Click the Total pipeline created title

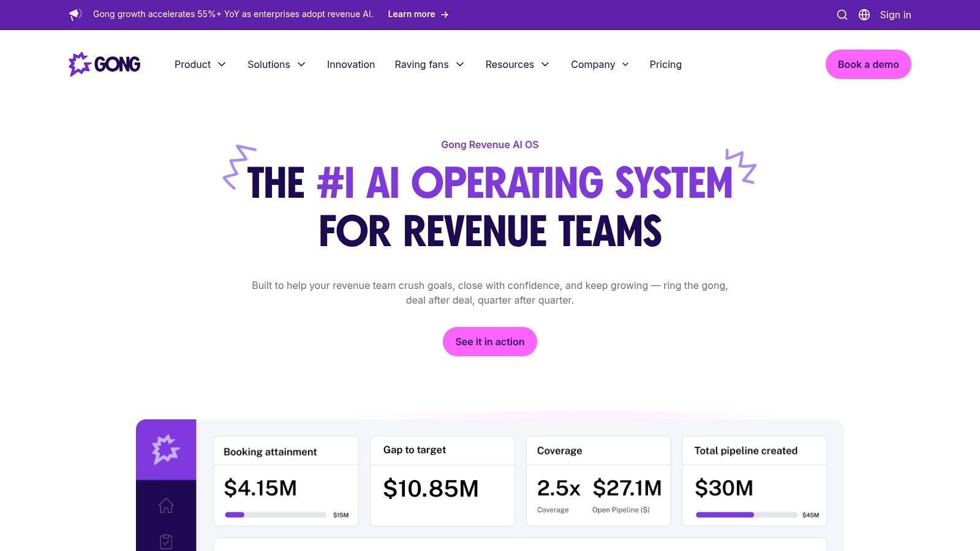(746, 451)
